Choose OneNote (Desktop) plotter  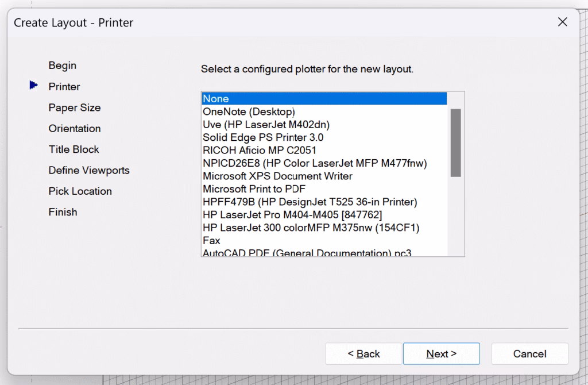324,111
